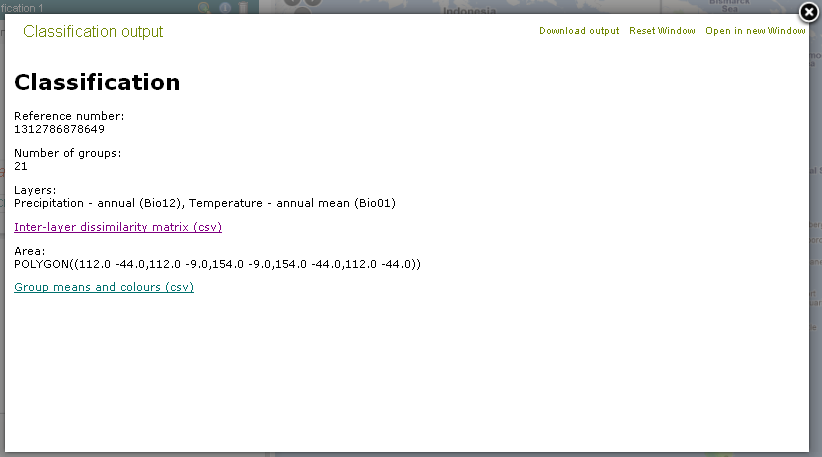Viewport: 822px width, 457px height.
Task: Click the Precipitation and Temperature layers text
Action: click(205, 203)
